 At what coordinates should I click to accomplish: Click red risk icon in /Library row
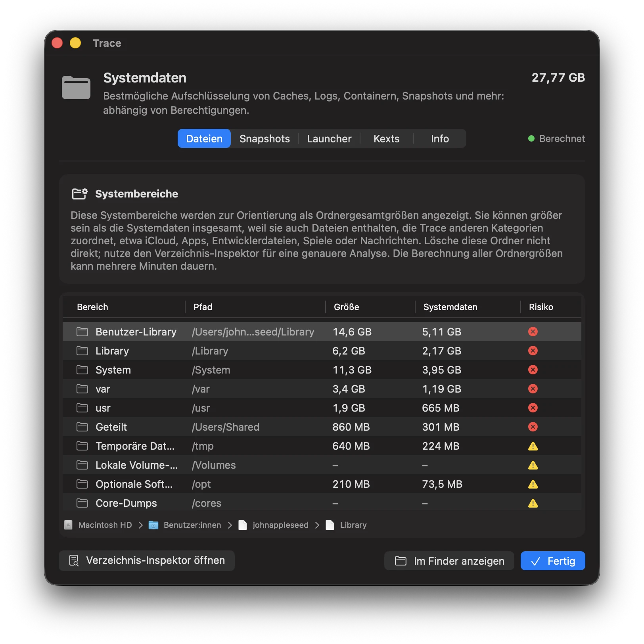[x=533, y=351]
